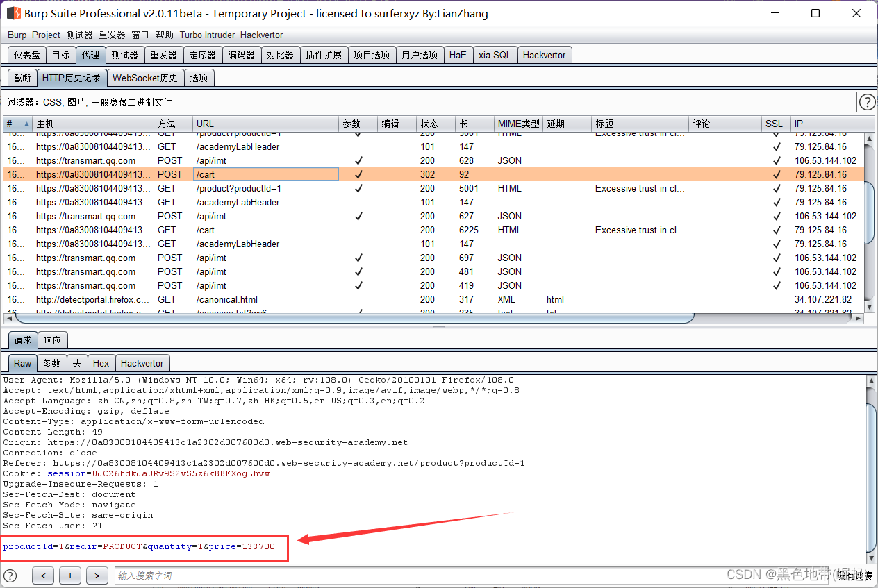Sort by the URL column header

[265, 124]
